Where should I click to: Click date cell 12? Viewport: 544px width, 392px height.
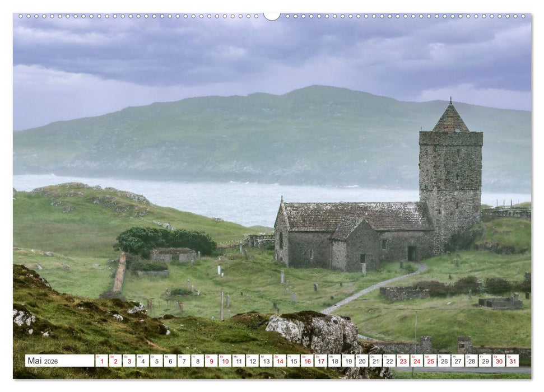tap(252, 361)
